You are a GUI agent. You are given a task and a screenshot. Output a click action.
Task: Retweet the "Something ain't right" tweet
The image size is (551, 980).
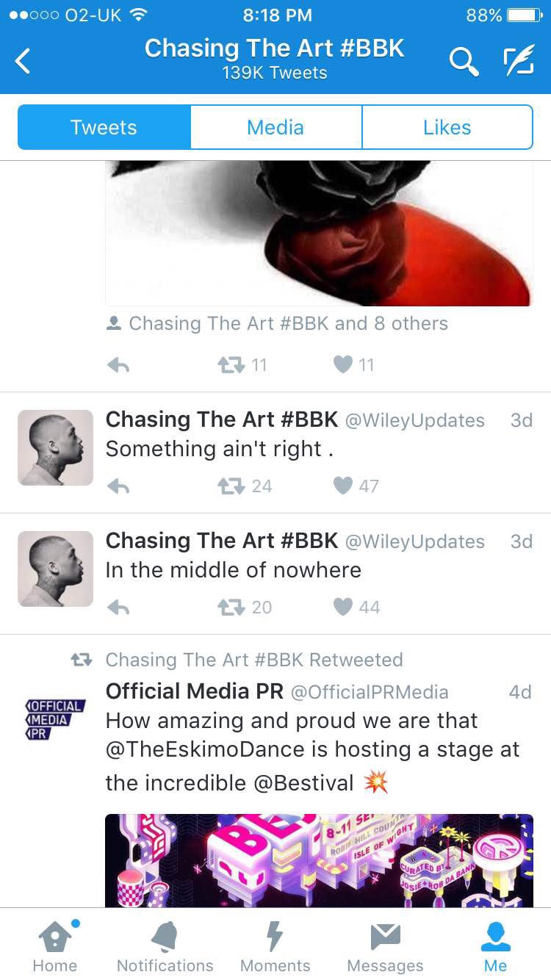point(231,486)
